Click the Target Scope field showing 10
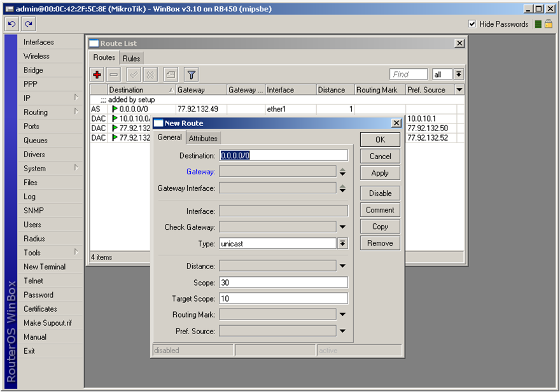560x392 pixels. pos(284,298)
